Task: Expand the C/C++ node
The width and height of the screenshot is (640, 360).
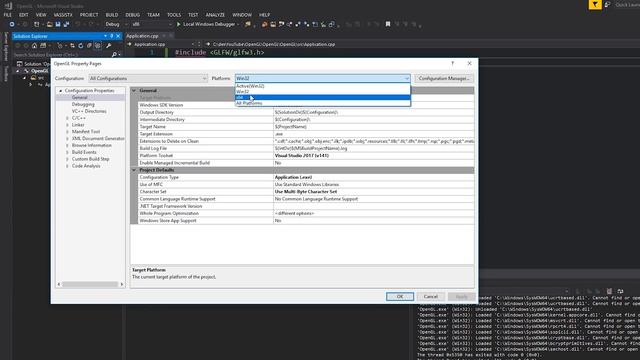Action: pyautogui.click(x=67, y=118)
